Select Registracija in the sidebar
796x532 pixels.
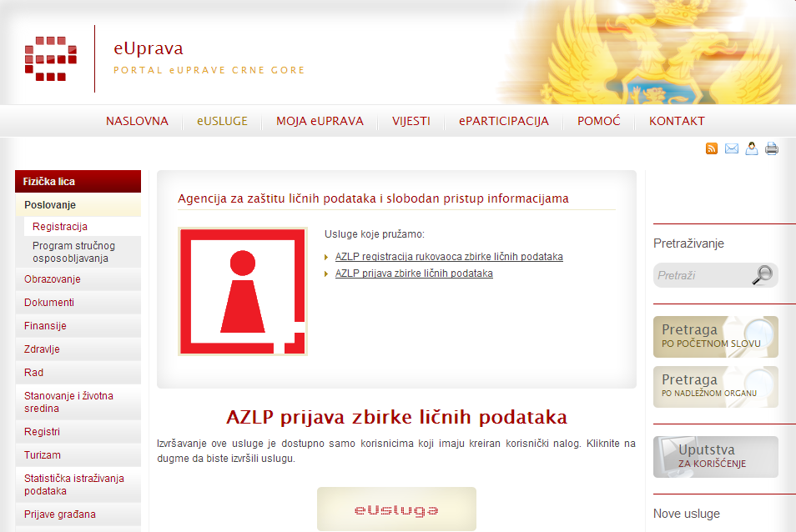coord(60,227)
